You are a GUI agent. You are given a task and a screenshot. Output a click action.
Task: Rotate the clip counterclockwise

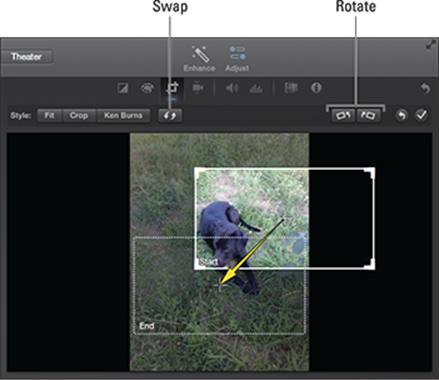(x=343, y=116)
